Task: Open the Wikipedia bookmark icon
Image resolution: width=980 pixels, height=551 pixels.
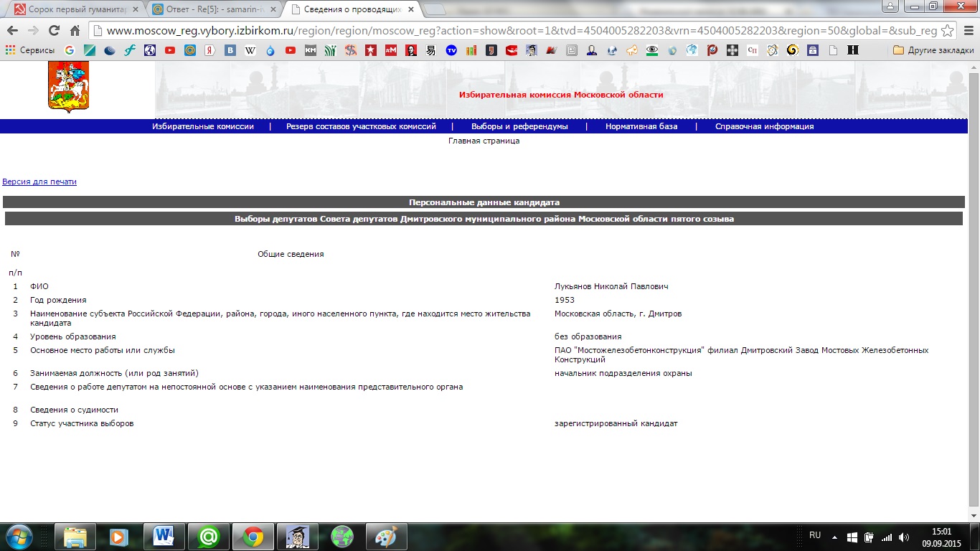Action: click(250, 50)
